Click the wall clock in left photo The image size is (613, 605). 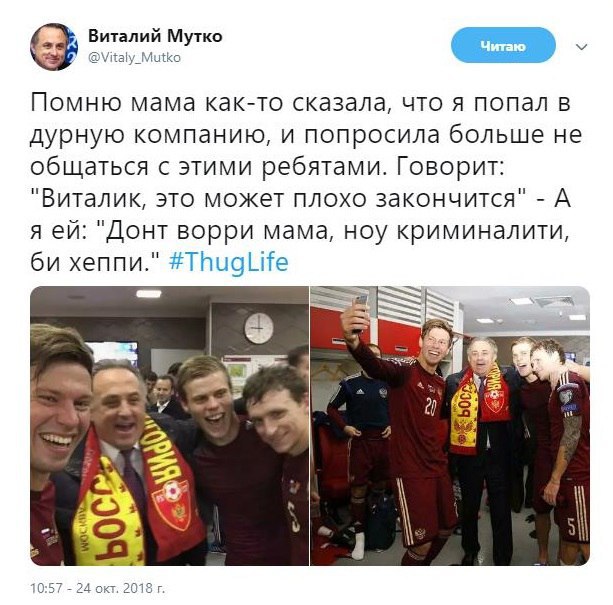pos(259,328)
